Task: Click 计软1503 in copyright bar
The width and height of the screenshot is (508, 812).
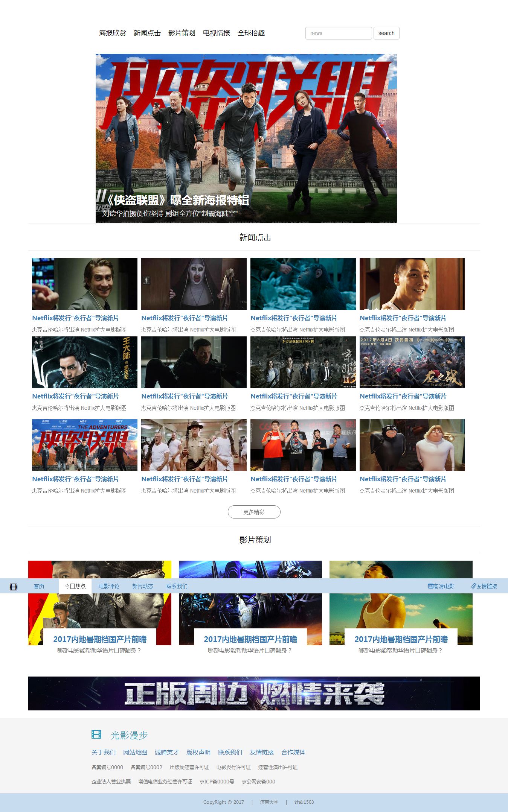Action: coord(304,802)
